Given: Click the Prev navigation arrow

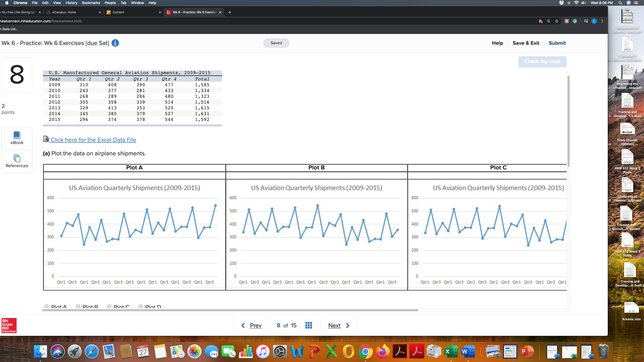Looking at the screenshot, I should [243, 325].
